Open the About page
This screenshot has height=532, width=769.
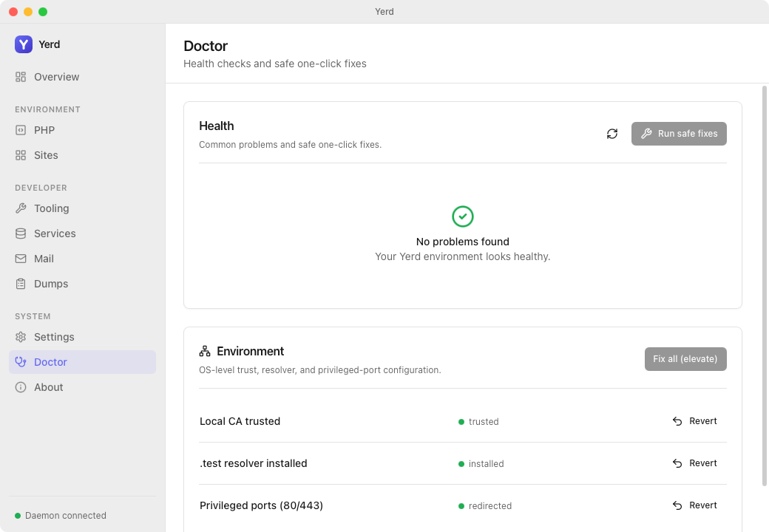click(x=82, y=387)
